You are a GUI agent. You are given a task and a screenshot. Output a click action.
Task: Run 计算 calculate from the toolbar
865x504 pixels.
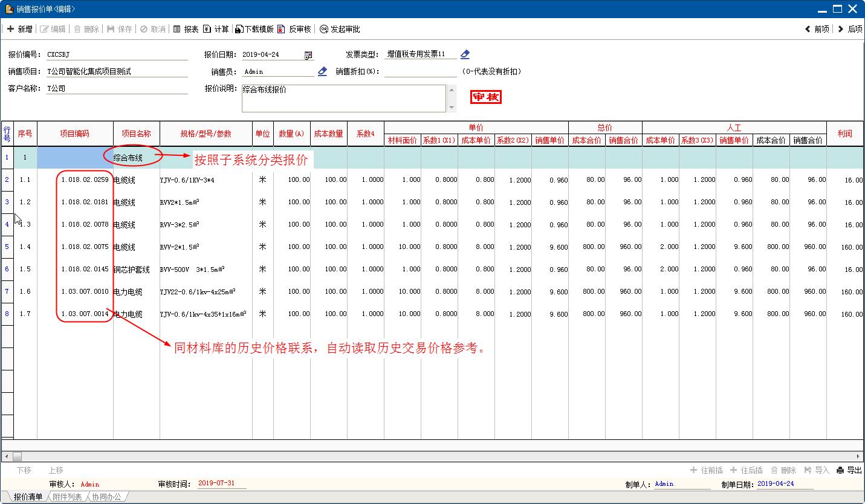coord(207,29)
